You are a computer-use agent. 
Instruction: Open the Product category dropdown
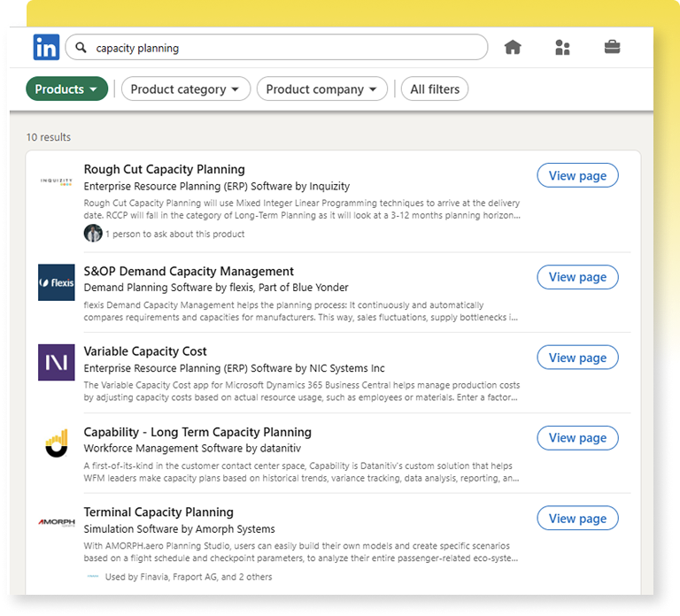point(185,89)
